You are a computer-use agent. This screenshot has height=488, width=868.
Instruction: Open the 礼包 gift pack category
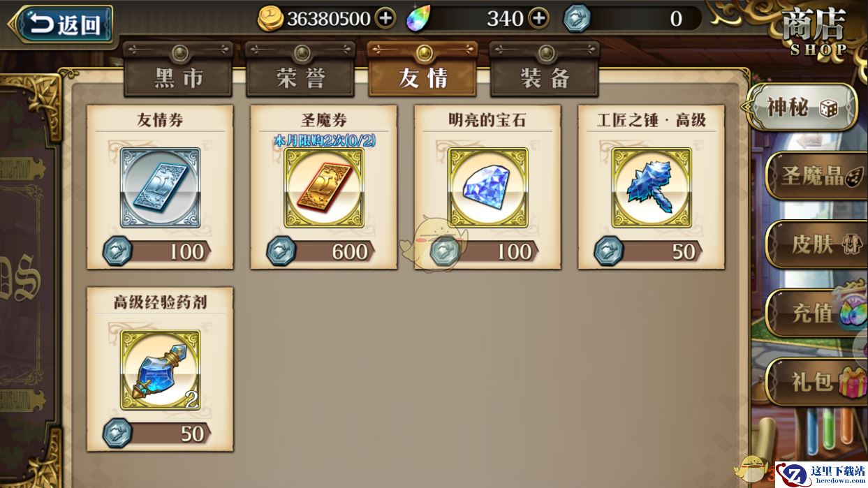tap(816, 382)
